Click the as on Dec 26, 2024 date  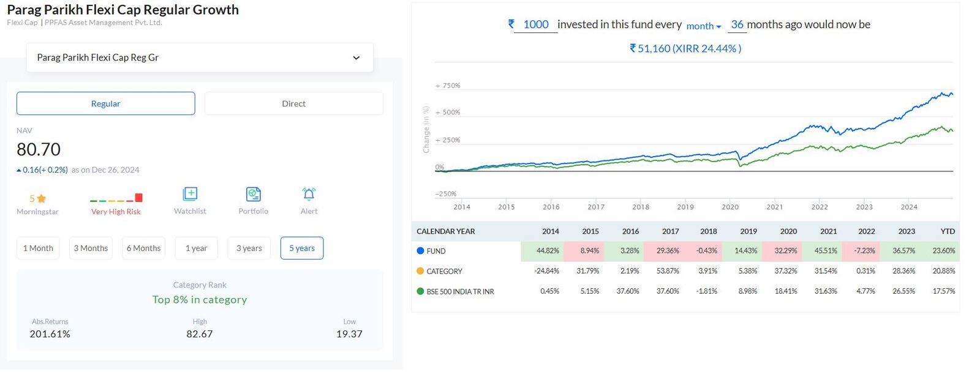(105, 170)
